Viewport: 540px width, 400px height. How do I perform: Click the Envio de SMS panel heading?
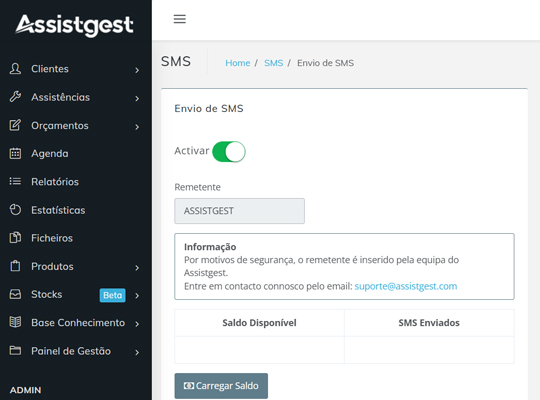209,109
